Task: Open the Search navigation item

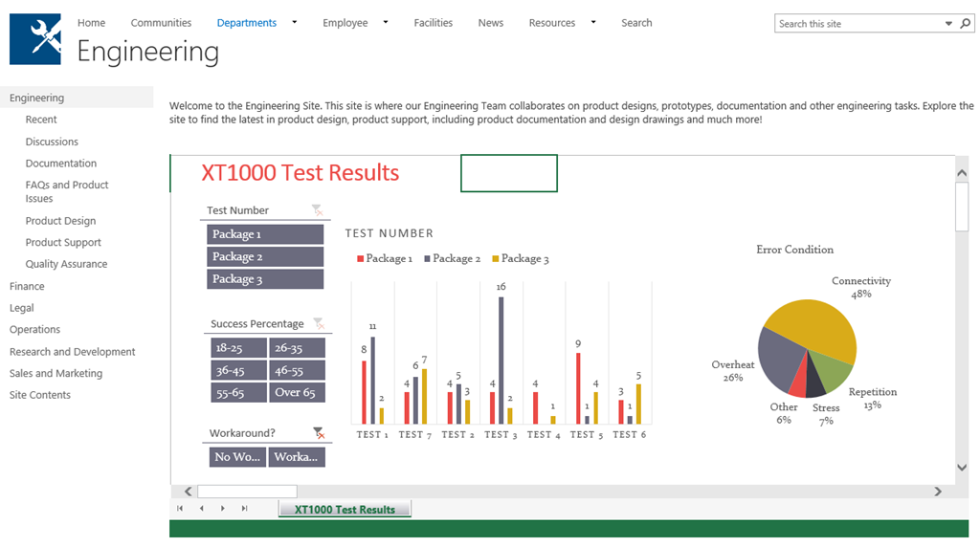Action: click(636, 23)
